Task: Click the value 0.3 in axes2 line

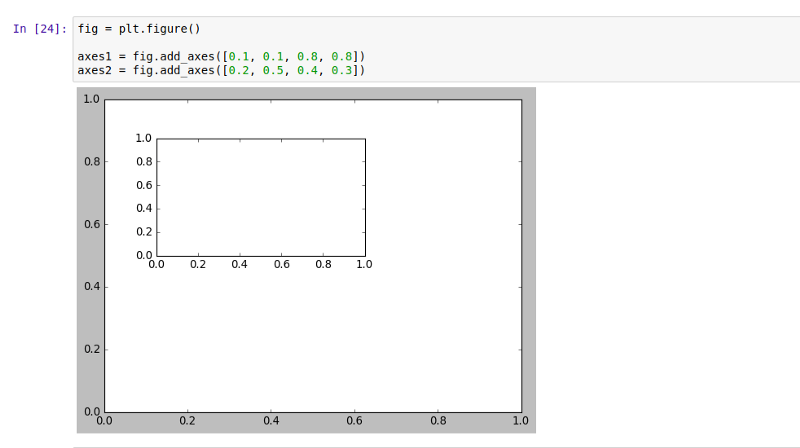Action: tap(341, 70)
